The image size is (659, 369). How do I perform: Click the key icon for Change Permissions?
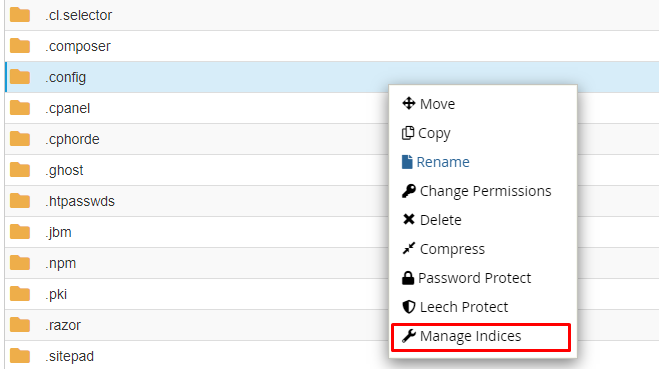[409, 191]
